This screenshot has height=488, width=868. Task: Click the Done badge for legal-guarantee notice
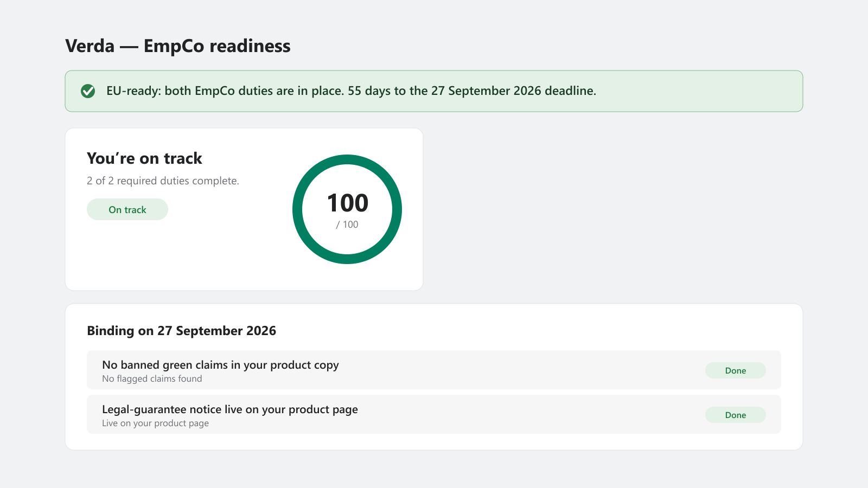[x=736, y=415]
